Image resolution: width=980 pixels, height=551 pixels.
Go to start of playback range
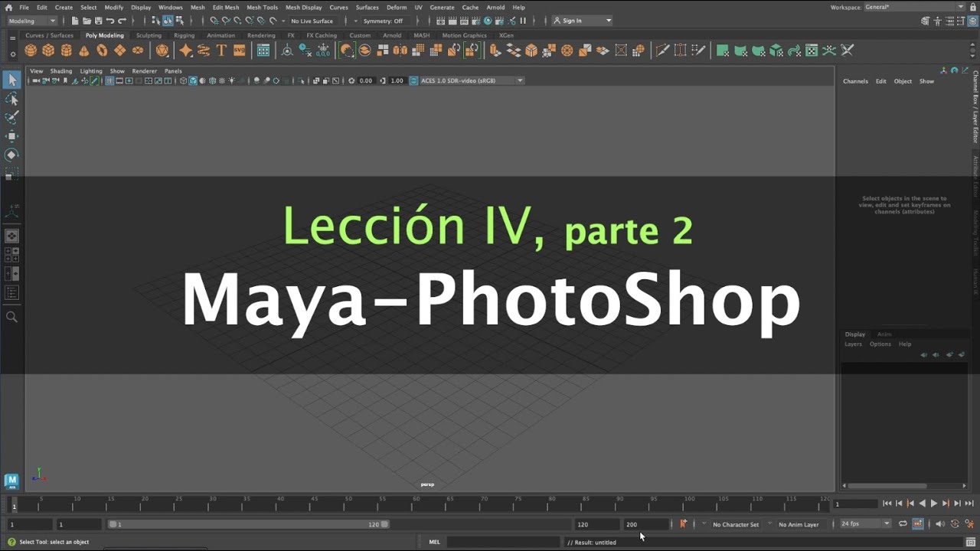(x=887, y=504)
